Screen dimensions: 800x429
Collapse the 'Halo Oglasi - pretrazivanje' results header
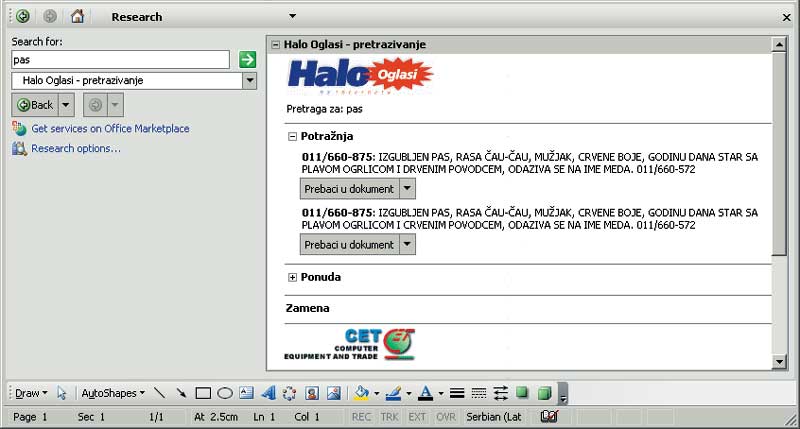click(x=276, y=45)
